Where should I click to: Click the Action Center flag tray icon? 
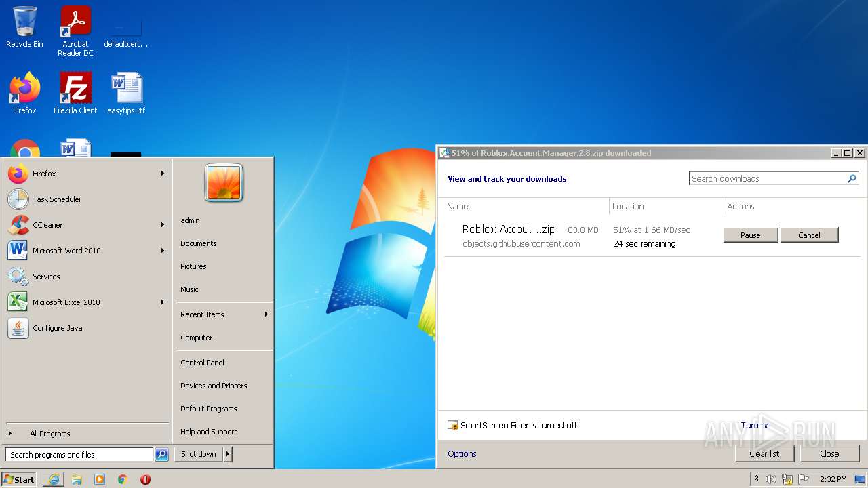802,479
